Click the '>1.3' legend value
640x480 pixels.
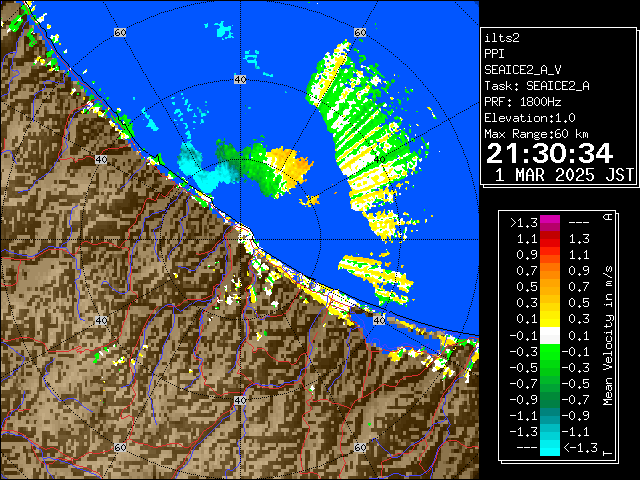click(523, 223)
